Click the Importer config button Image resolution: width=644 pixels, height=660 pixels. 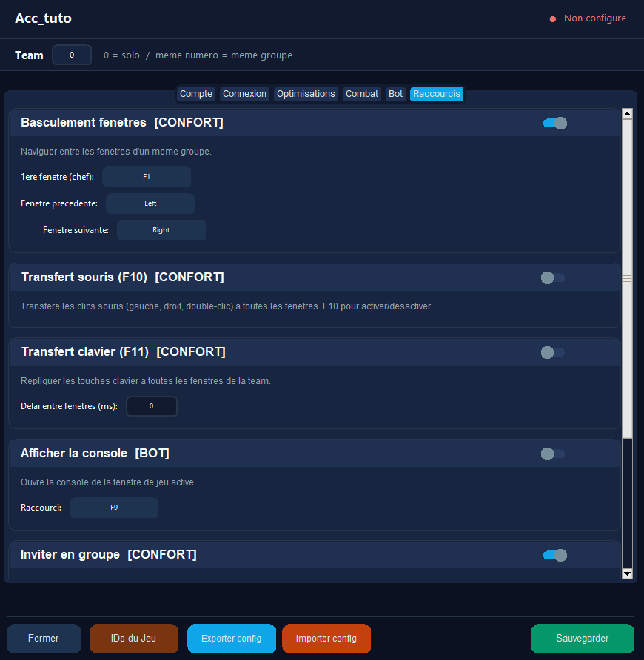coord(326,639)
